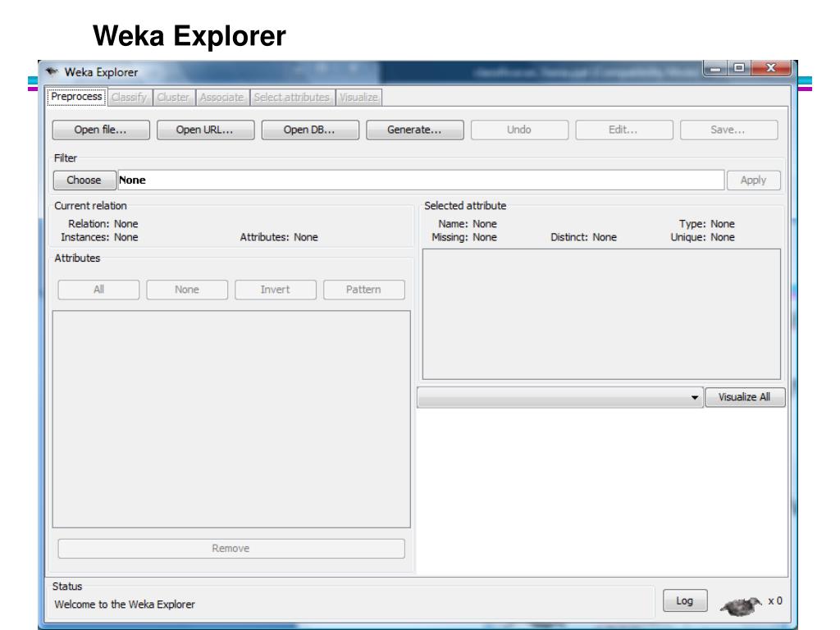This screenshot has width=840, height=630.
Task: Maximize the Weka Explorer window
Action: pyautogui.click(x=739, y=68)
